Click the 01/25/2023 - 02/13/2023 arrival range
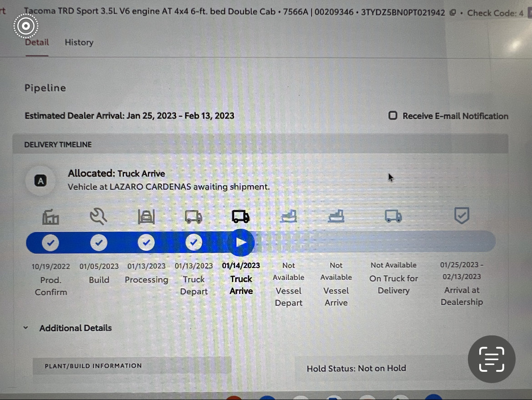 click(462, 271)
